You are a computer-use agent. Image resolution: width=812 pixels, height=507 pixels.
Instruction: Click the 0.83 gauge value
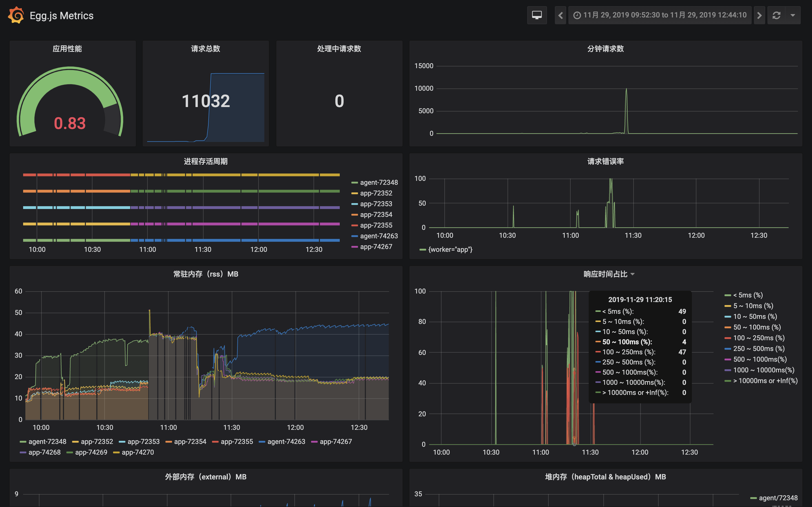[70, 123]
